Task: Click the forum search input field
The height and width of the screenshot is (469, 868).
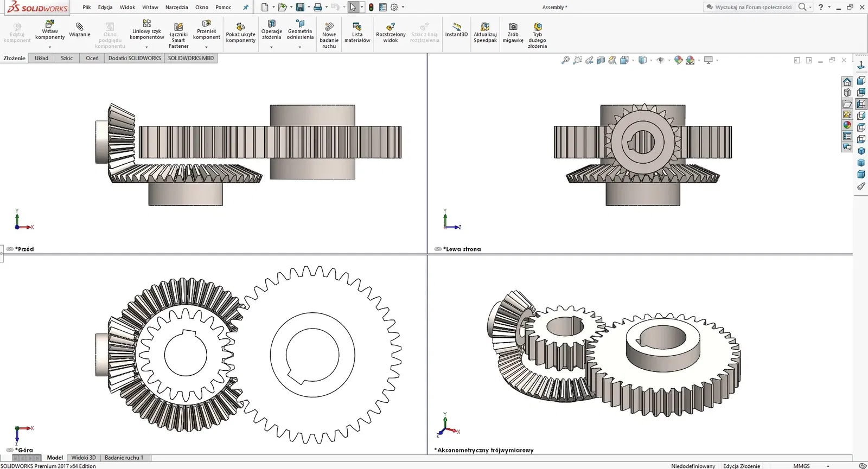Action: pos(753,7)
